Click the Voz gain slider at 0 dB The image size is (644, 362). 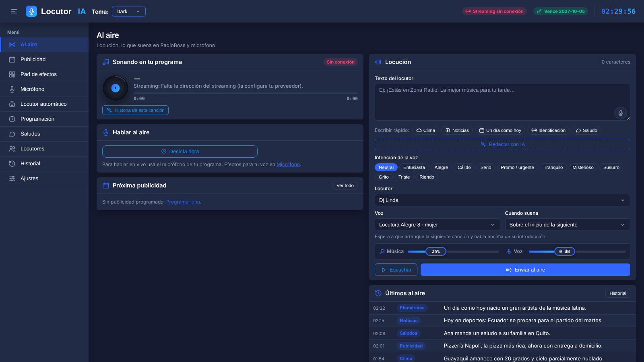[x=564, y=251]
